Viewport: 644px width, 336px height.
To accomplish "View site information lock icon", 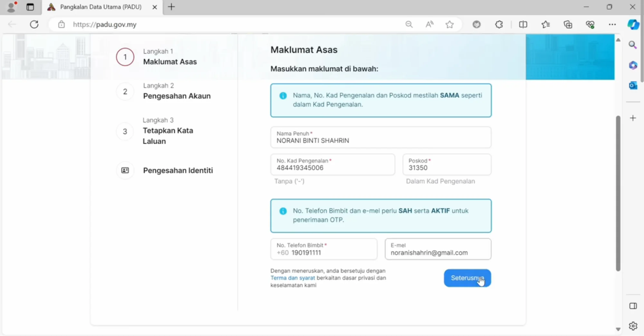I will pos(62,24).
